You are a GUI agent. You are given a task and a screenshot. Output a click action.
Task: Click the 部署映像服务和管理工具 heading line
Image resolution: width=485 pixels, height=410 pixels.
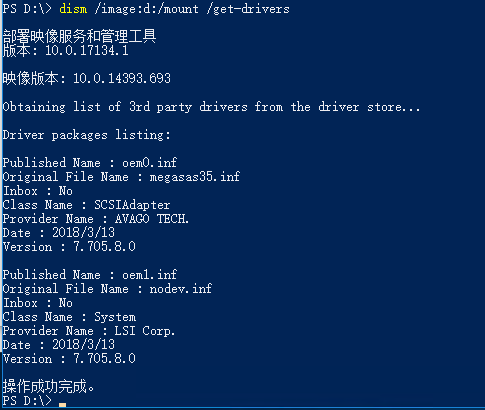pyautogui.click(x=79, y=36)
